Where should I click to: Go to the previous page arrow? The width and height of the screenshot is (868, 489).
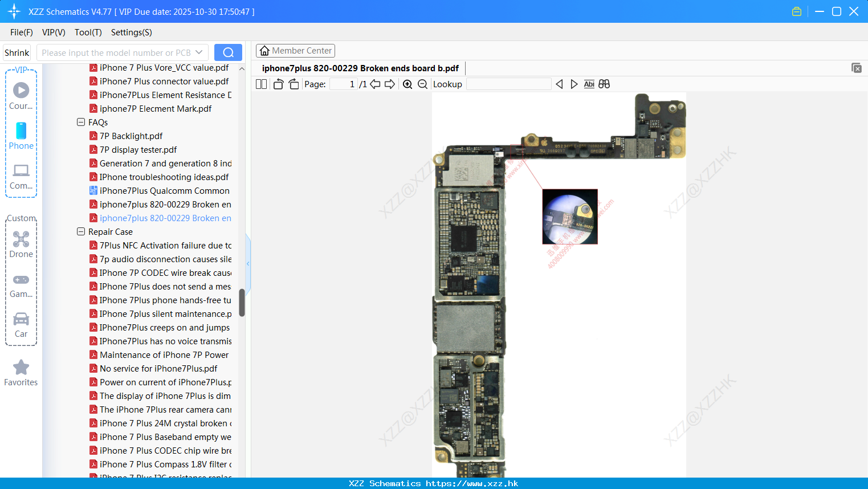(x=375, y=84)
